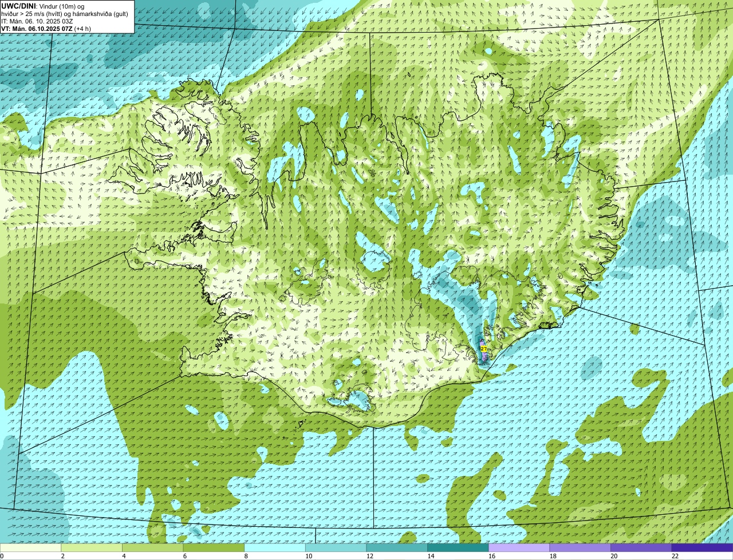Click the "20" label on the color scale
The width and height of the screenshot is (733, 560).
(614, 556)
